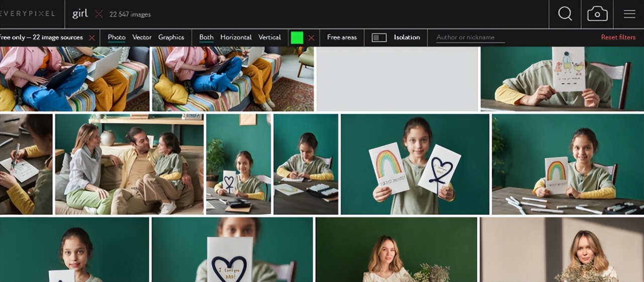Click 'Free only — 22 image sources' filter
Viewport: 644px width, 282px height.
pos(42,38)
